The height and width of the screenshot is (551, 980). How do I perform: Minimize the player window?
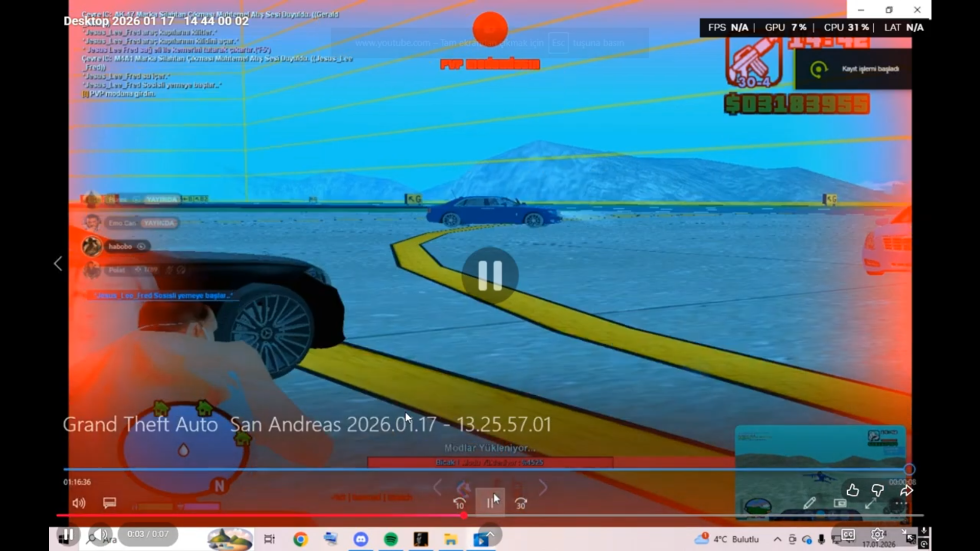coord(861,10)
